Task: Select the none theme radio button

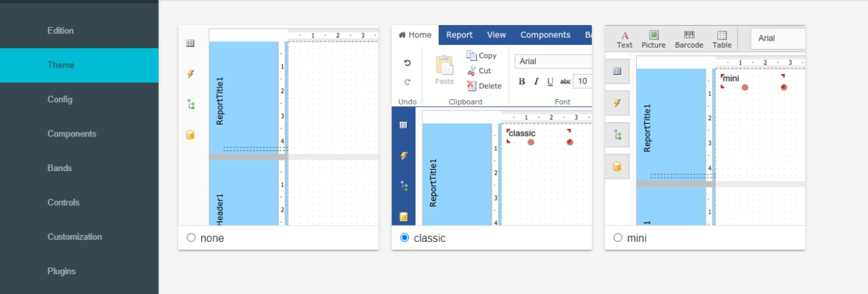Action: [x=191, y=238]
